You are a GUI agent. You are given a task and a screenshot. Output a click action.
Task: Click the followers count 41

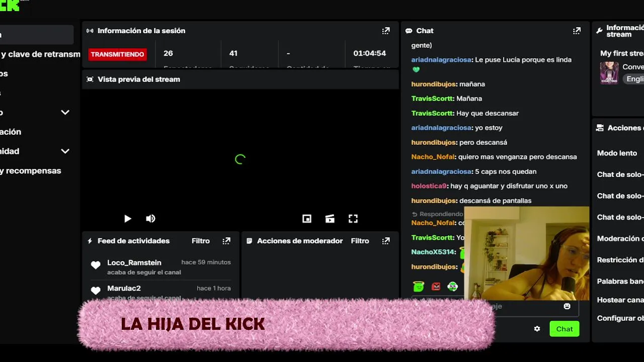click(233, 53)
